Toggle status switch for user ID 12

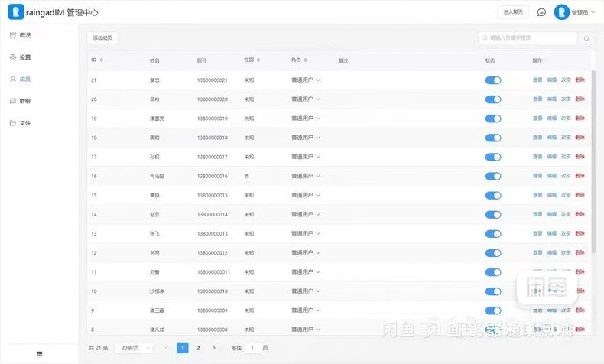[x=493, y=253]
